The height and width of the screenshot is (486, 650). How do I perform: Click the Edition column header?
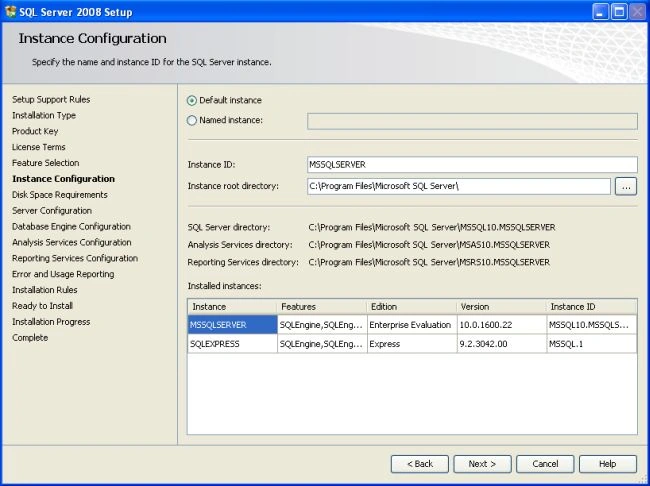pyautogui.click(x=412, y=307)
